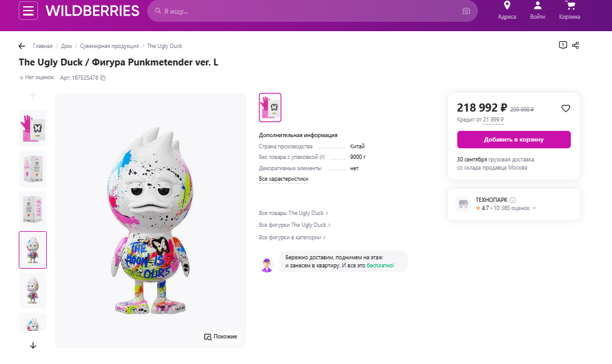
Task: Open the hamburger menu
Action: coord(29,11)
